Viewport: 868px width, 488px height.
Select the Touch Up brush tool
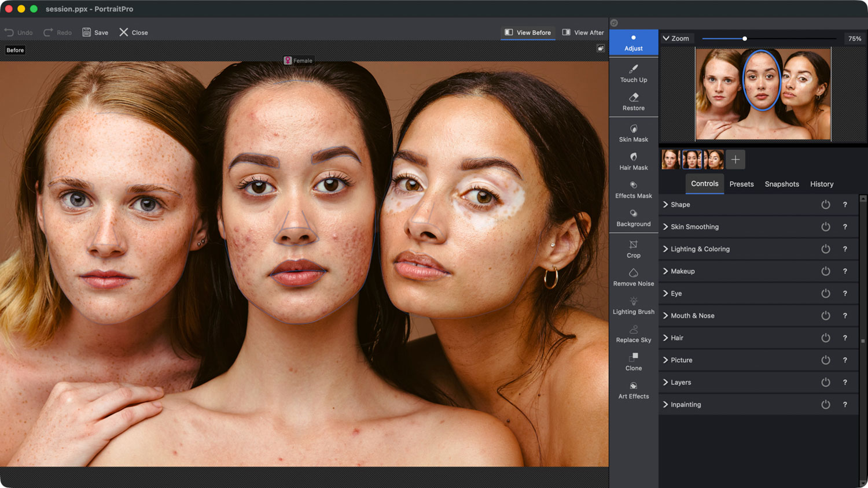tap(634, 73)
